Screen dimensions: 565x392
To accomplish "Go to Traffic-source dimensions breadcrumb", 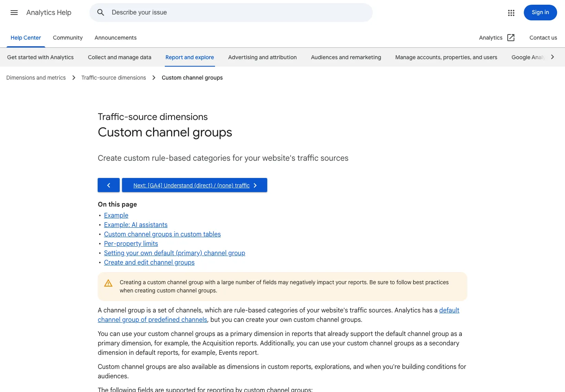I will pyautogui.click(x=114, y=78).
